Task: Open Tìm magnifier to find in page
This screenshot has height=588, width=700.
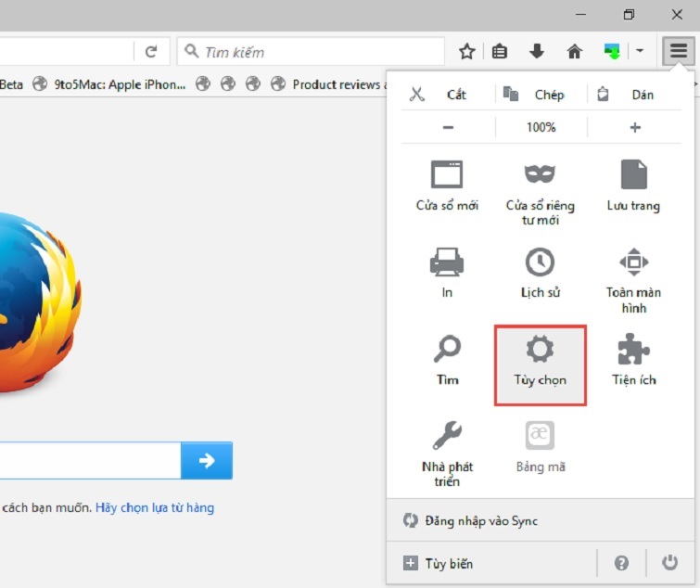Action: click(447, 361)
